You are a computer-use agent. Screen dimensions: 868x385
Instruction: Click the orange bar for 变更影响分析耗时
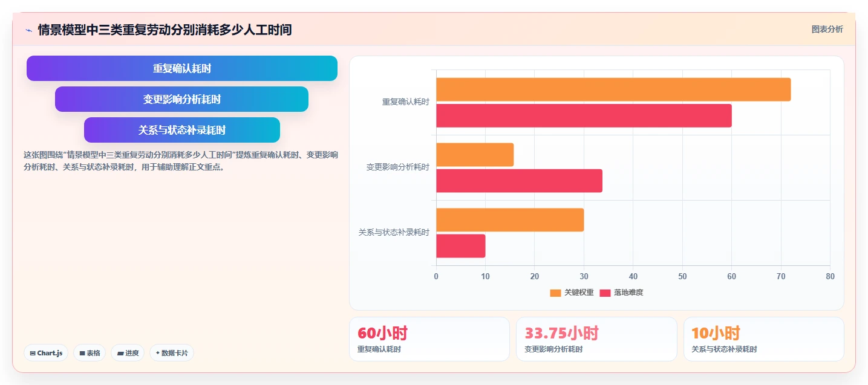pyautogui.click(x=475, y=155)
